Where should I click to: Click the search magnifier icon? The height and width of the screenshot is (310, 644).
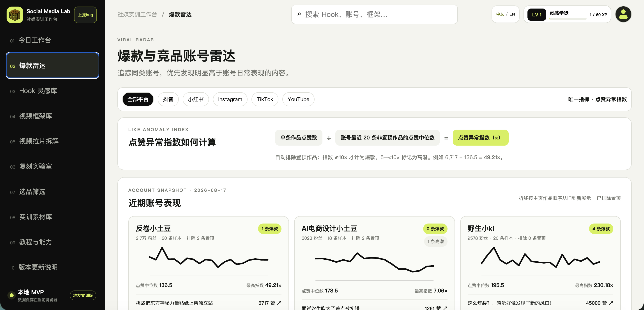[299, 14]
